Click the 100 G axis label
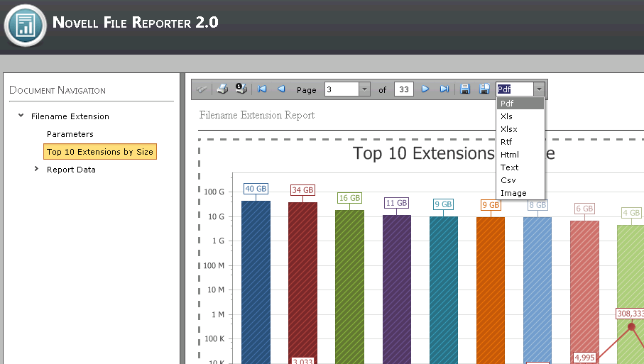Image resolution: width=644 pixels, height=364 pixels. coord(214,192)
